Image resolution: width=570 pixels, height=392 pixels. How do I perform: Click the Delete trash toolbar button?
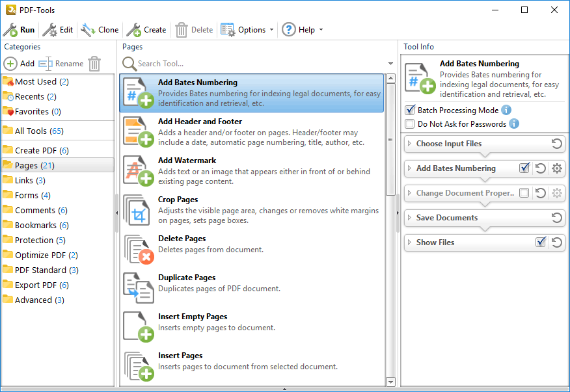194,30
